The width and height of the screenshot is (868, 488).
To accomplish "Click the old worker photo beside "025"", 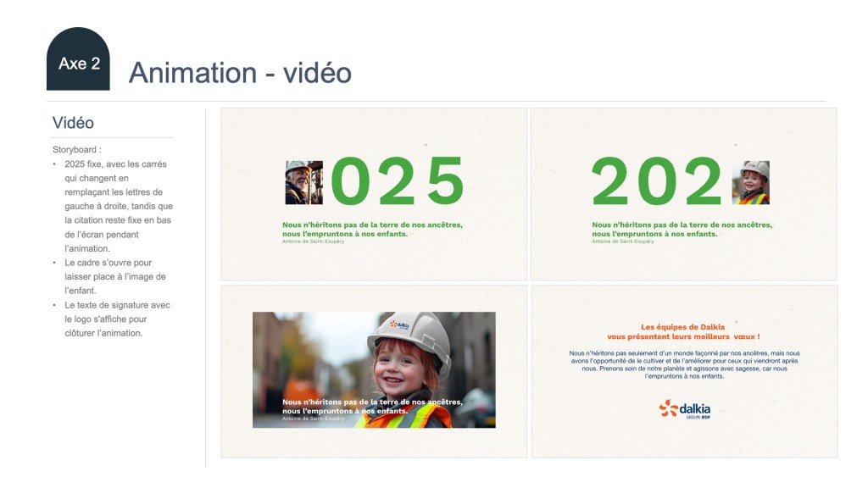I will click(303, 183).
